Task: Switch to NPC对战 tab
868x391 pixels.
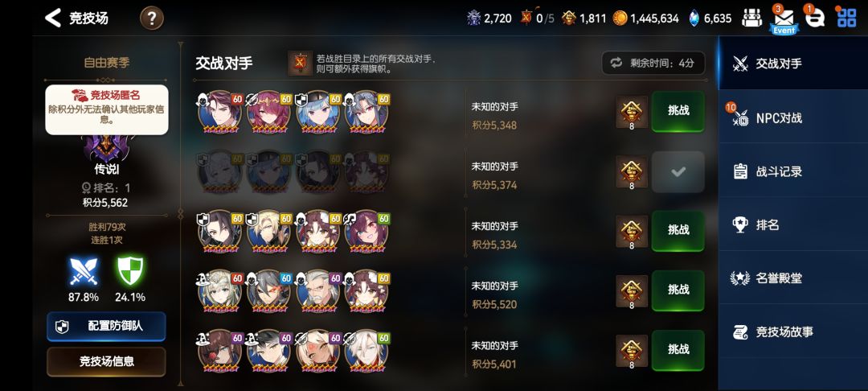Action: tap(793, 117)
